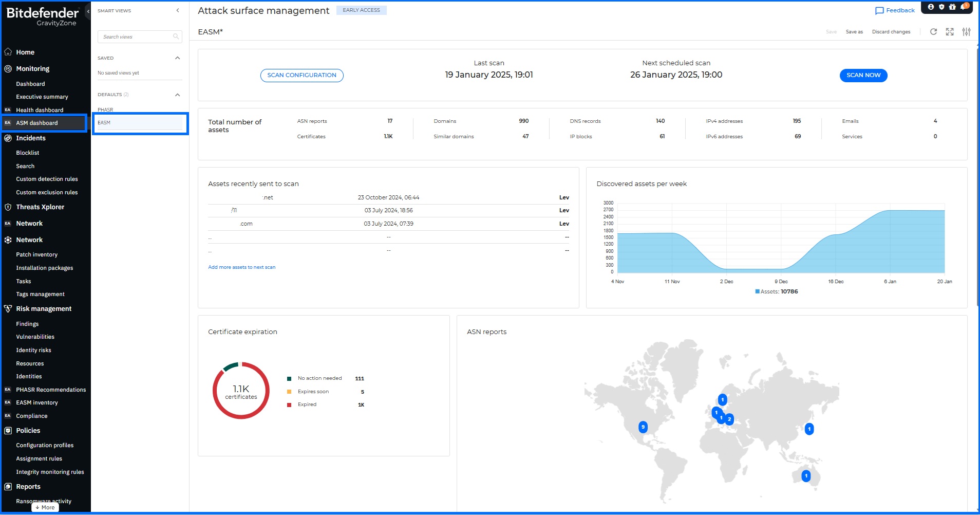Viewport: 980px width, 515px height.
Task: Open Integrity monitoring rules
Action: coord(50,472)
